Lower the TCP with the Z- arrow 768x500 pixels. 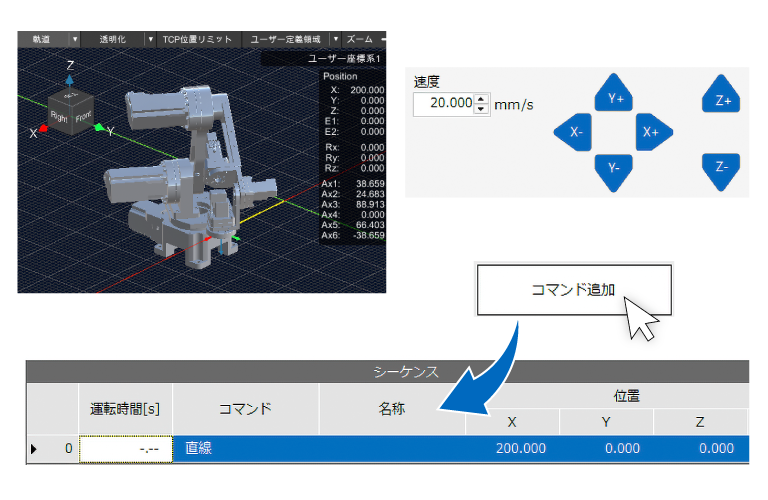(x=720, y=171)
